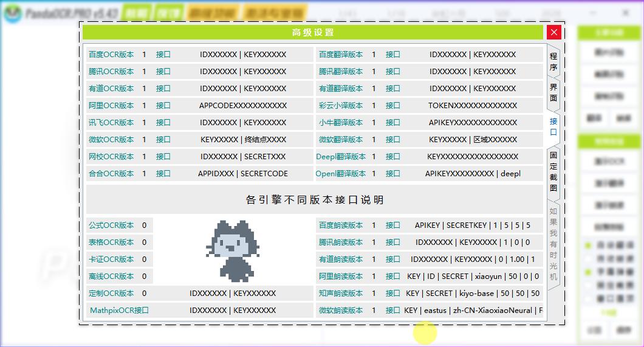The image size is (644, 347).
Task: Click the Deepl翻译版本 label
Action: [x=341, y=156]
